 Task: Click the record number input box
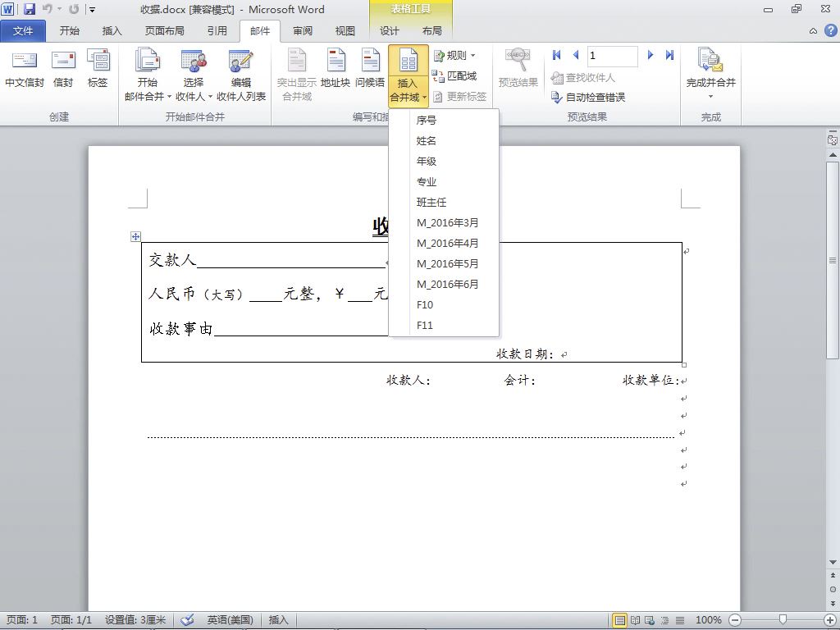612,56
